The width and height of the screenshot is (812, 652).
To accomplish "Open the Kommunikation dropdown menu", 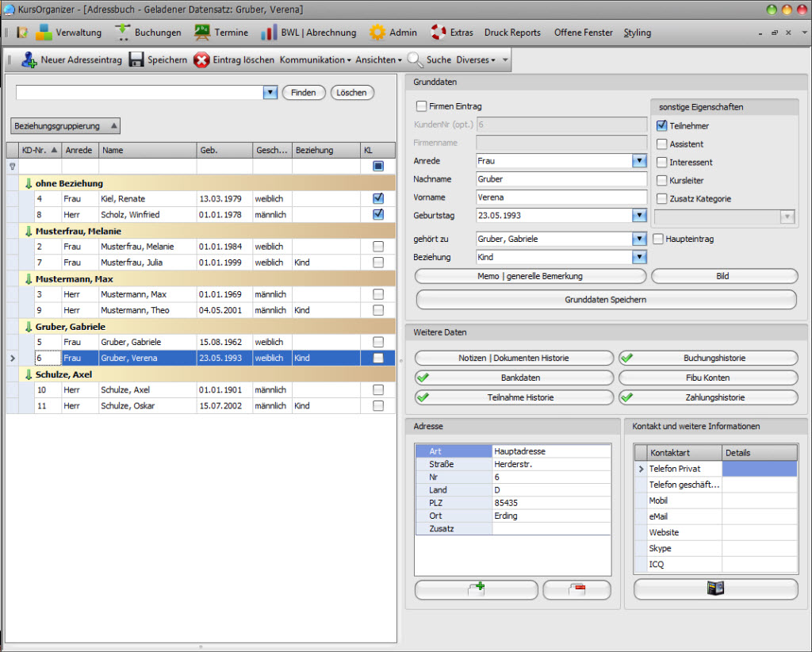I will pos(316,60).
